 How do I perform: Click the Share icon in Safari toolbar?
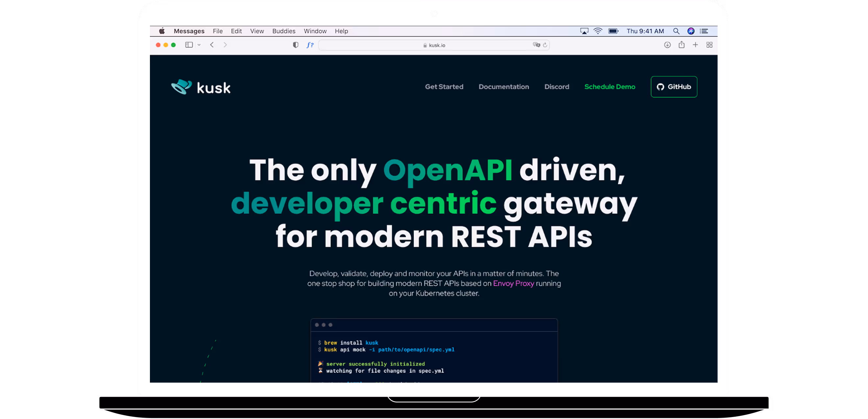click(682, 44)
